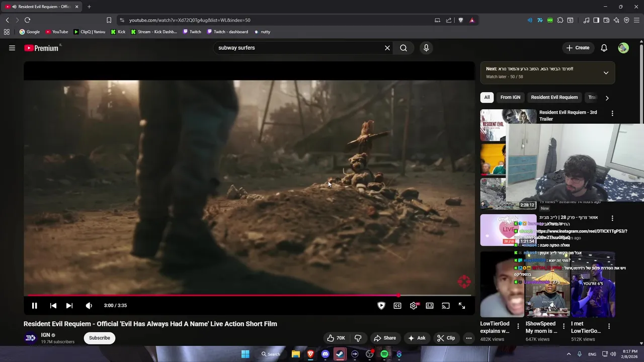The height and width of the screenshot is (362, 644).
Task: Open Brave Shields lion icon
Action: [460, 20]
